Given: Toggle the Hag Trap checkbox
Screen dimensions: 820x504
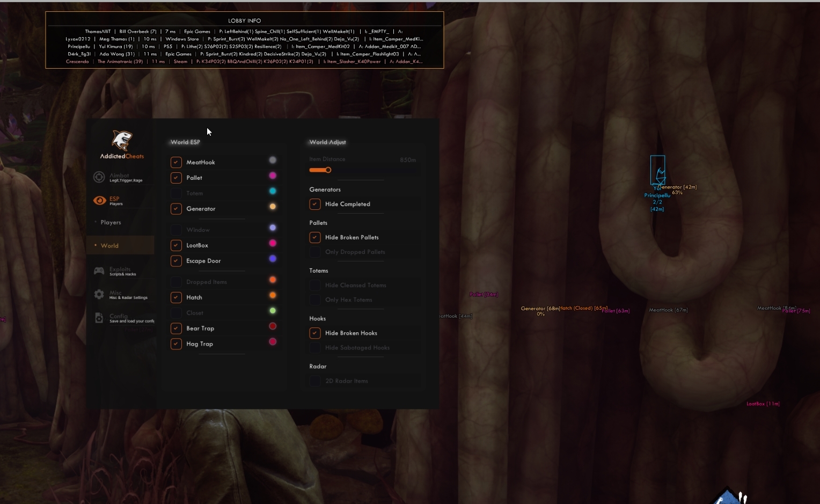Looking at the screenshot, I should 176,344.
